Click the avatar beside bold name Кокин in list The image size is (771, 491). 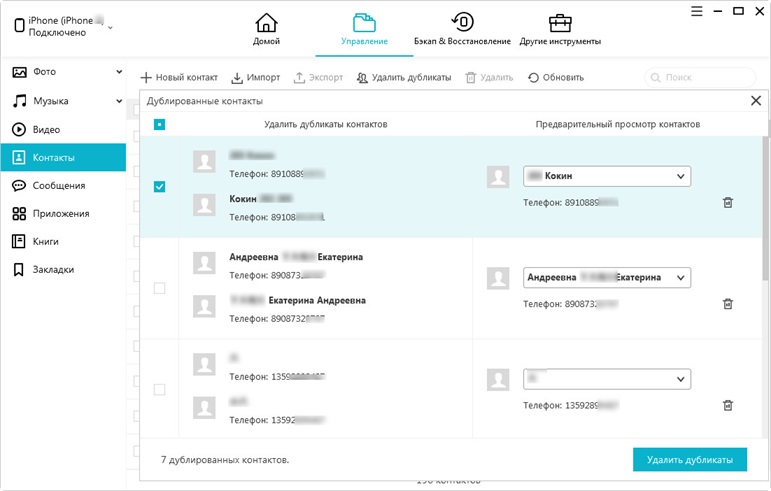click(x=204, y=204)
